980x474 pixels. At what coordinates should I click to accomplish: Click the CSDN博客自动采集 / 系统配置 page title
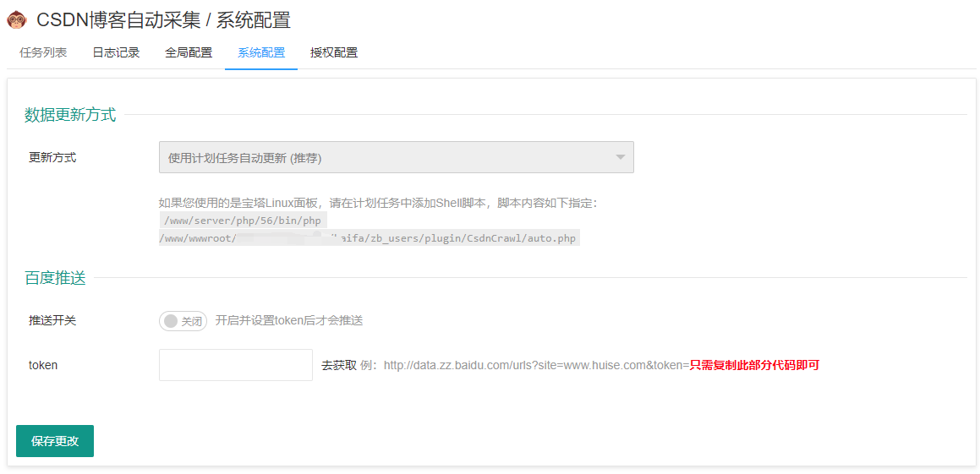click(x=164, y=20)
